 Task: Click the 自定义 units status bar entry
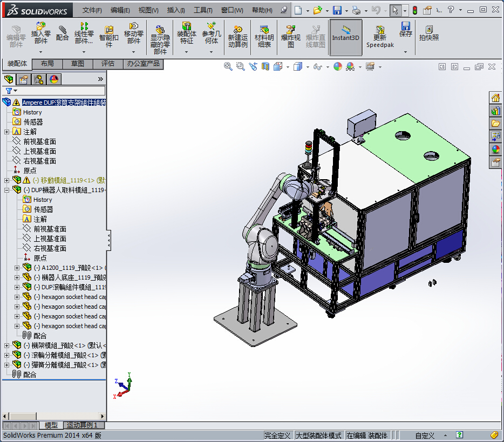pos(425,436)
